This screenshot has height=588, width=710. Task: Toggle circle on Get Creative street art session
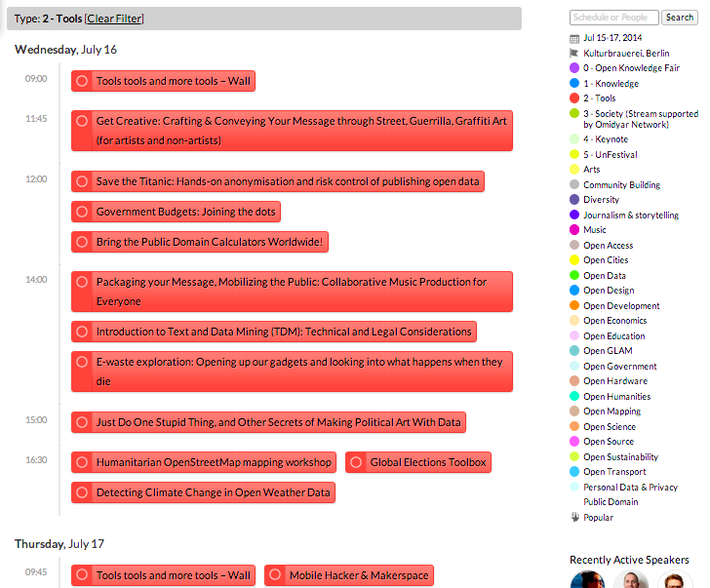pos(82,121)
